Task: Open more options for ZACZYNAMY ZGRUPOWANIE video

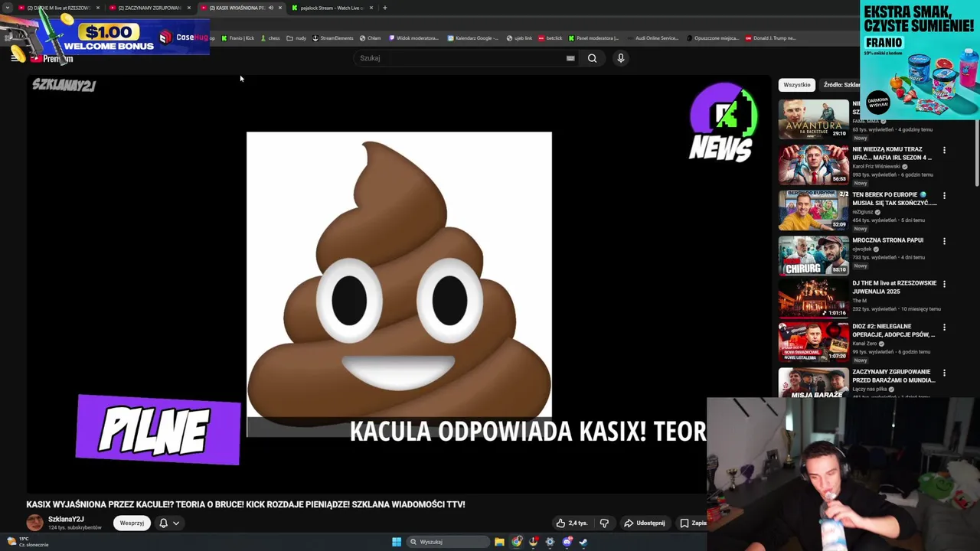Action: [x=944, y=373]
